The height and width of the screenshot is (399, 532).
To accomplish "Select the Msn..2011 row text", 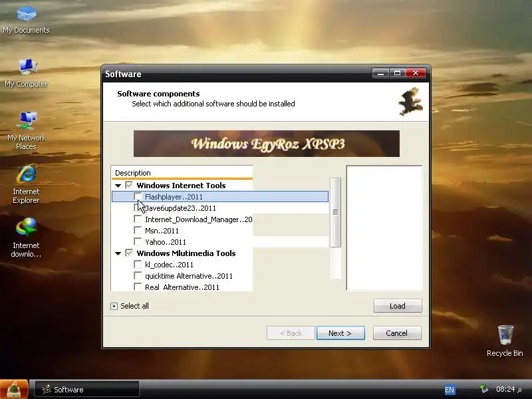I will point(162,231).
